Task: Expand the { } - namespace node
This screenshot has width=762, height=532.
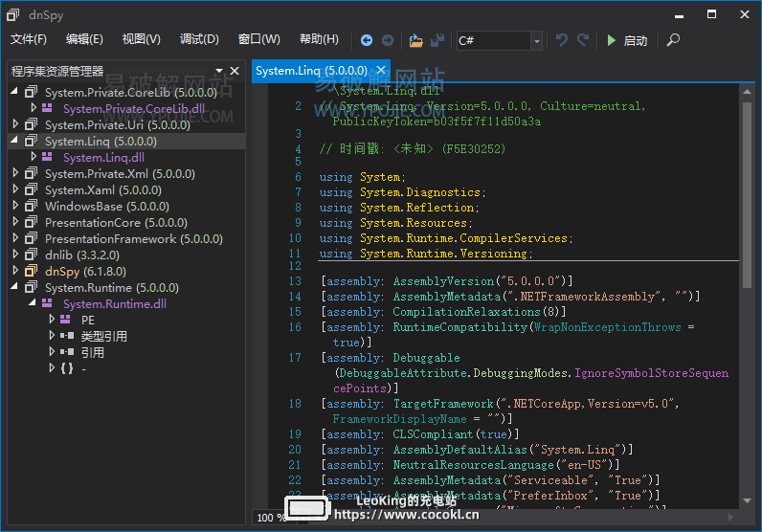Action: [x=52, y=368]
